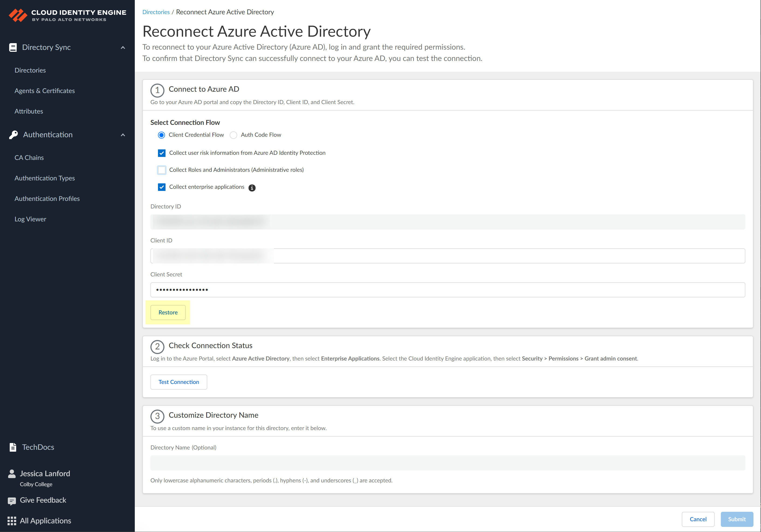The image size is (761, 532).
Task: Open Agents & Certificates menu item
Action: click(x=45, y=91)
